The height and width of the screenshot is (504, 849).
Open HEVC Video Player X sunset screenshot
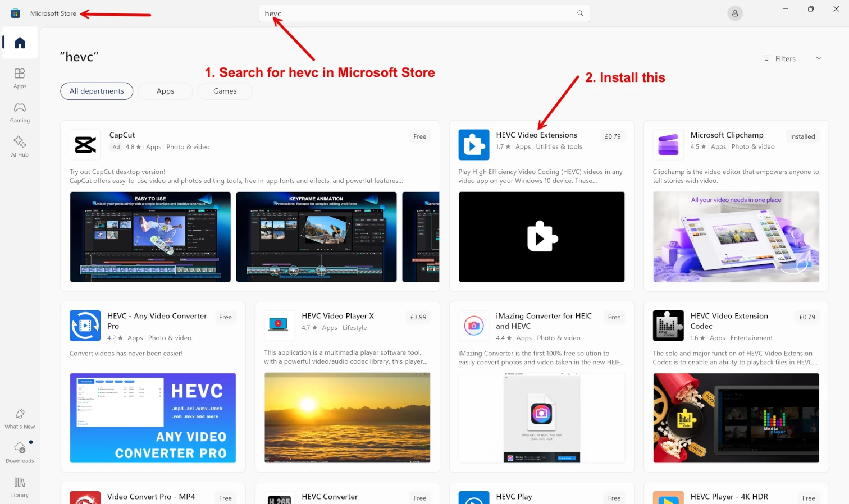[x=347, y=418]
